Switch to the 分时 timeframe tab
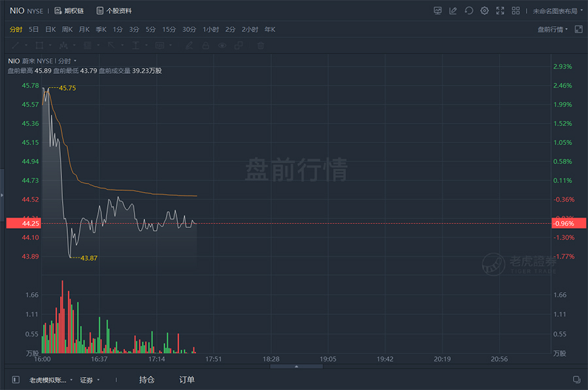Screen dimensions: 588x390 [x=16, y=29]
